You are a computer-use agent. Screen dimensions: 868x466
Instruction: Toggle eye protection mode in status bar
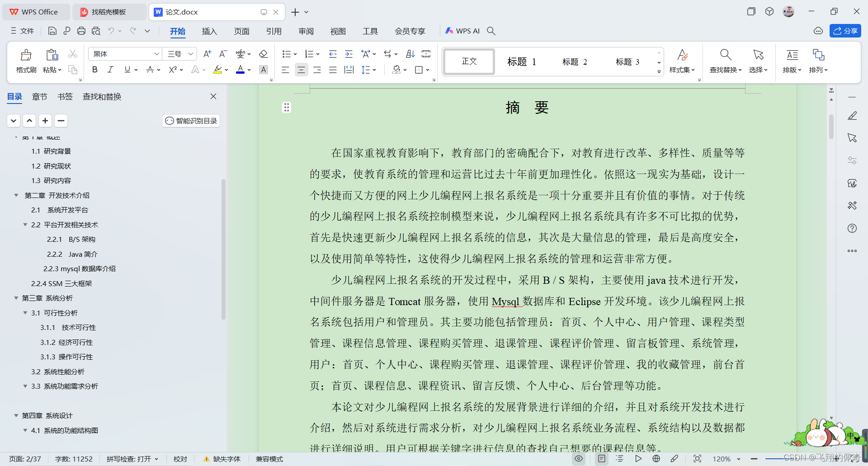tap(579, 458)
